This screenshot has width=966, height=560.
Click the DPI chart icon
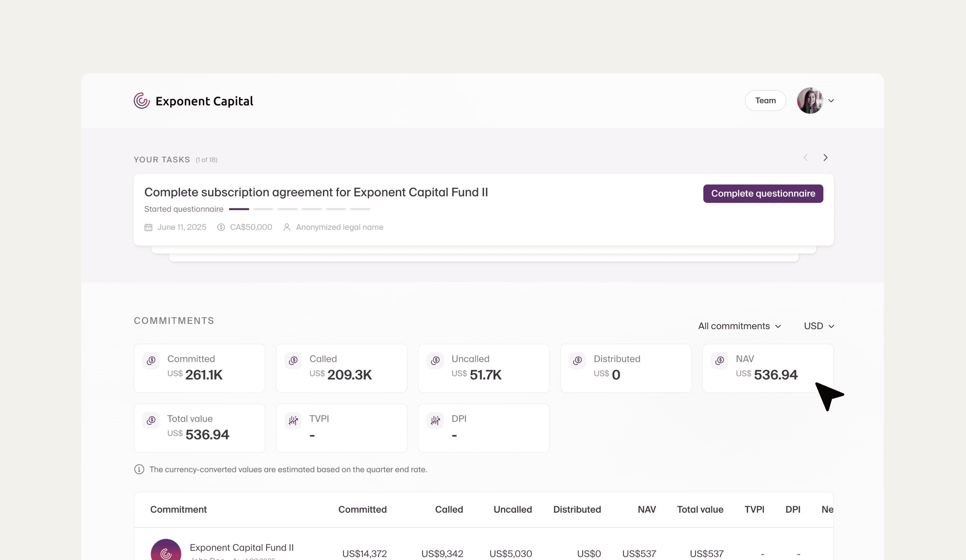tap(435, 420)
